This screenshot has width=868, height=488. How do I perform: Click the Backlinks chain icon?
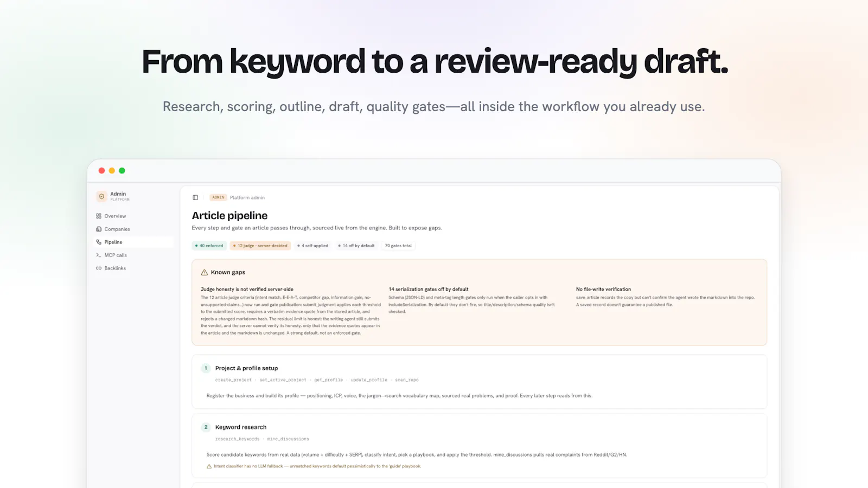point(99,268)
